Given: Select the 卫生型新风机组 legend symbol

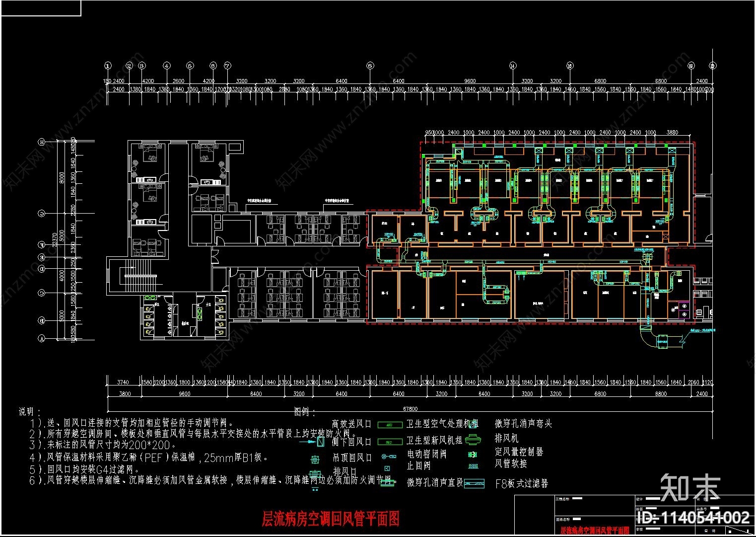Looking at the screenshot, I should click(x=390, y=442).
